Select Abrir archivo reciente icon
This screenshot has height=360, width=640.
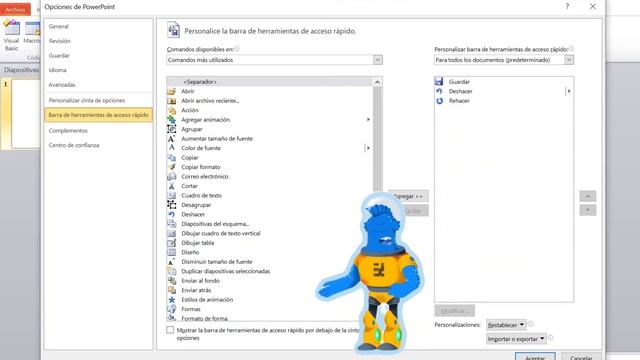tap(171, 100)
